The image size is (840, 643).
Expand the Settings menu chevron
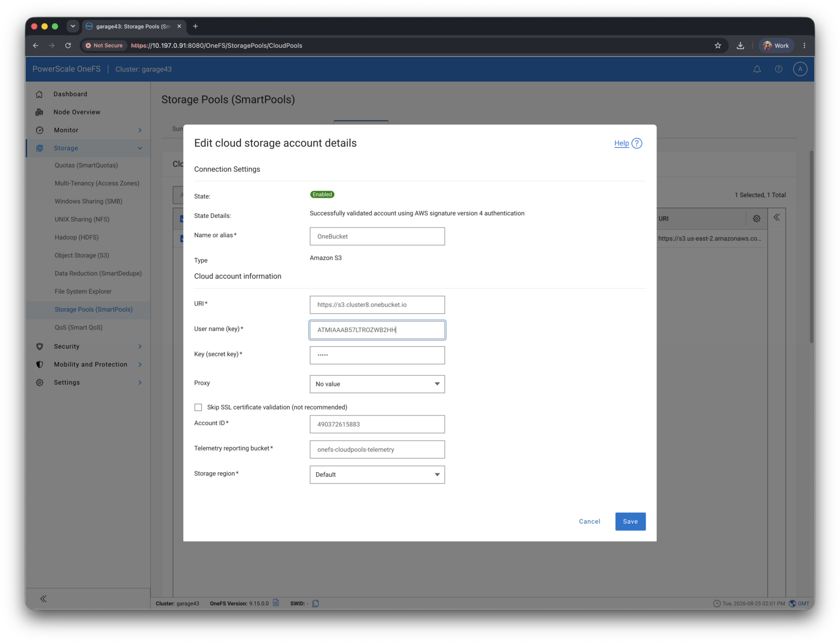(x=140, y=382)
